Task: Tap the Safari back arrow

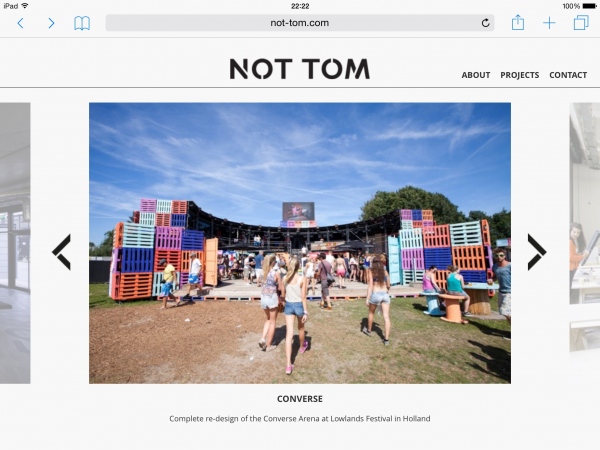Action: (21, 23)
